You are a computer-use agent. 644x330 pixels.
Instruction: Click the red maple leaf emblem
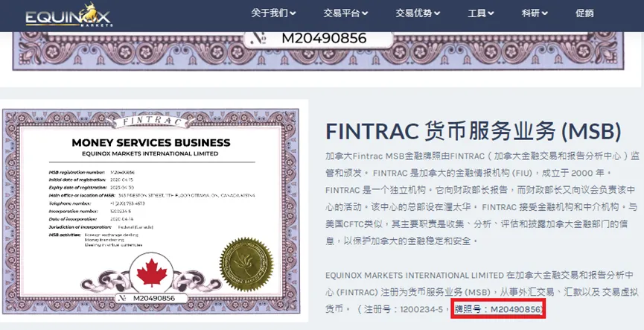tap(152, 273)
